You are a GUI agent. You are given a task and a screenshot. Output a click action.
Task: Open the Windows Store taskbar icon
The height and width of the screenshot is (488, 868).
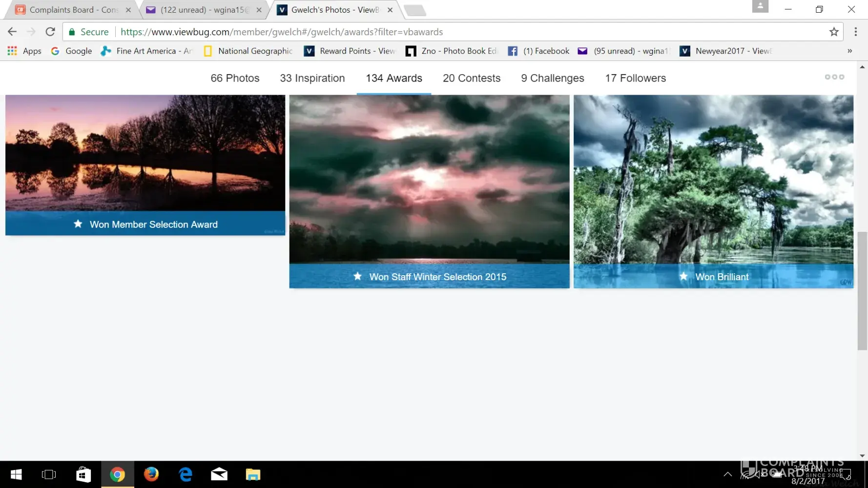83,474
